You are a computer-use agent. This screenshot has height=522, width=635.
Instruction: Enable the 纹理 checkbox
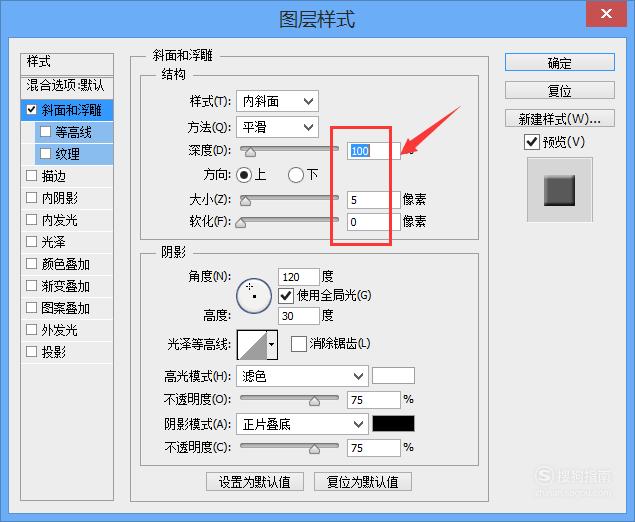click(45, 153)
